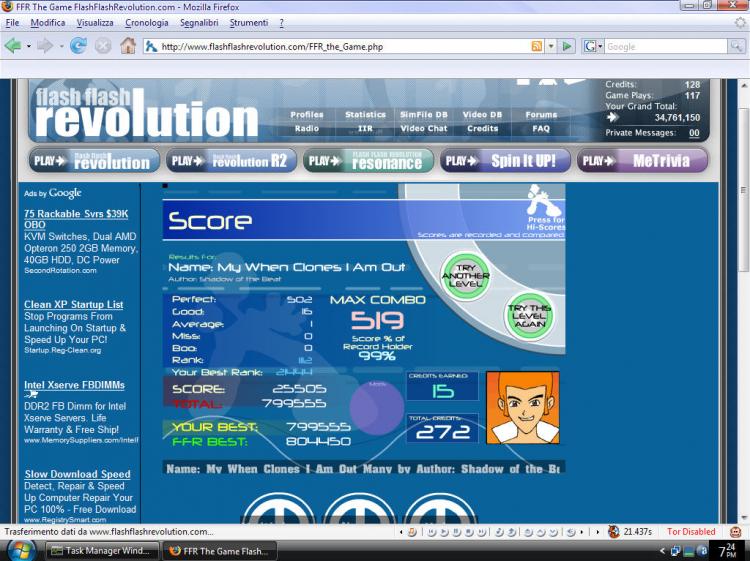This screenshot has width=750, height=561.
Task: Open the Slow Download Speed ad
Action: (x=77, y=474)
